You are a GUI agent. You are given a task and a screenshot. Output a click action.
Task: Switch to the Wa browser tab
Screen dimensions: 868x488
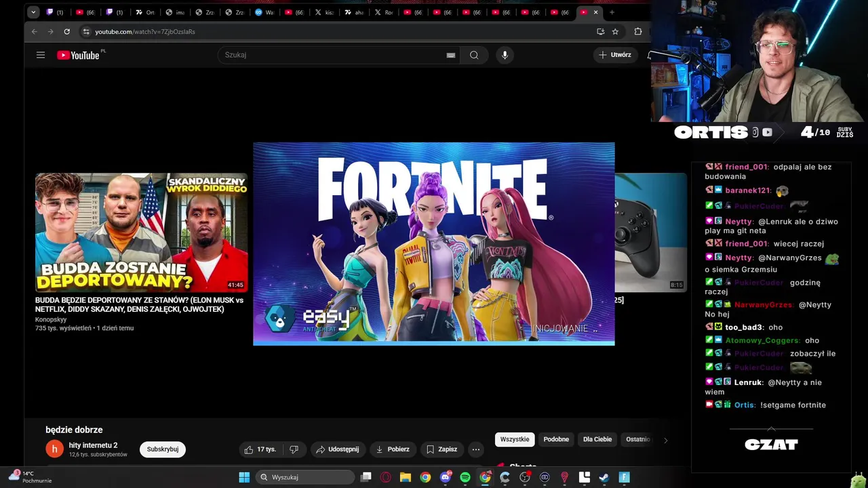[264, 12]
